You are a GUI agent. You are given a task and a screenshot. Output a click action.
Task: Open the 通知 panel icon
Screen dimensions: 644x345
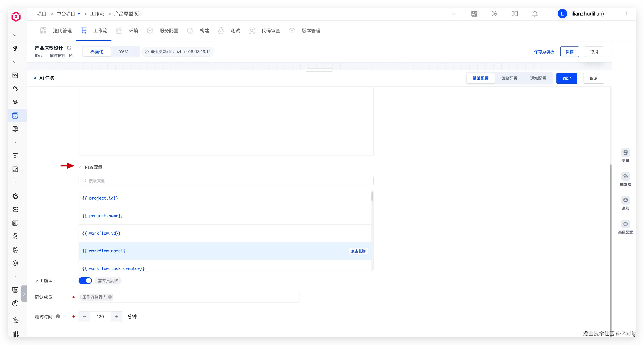pos(625,200)
